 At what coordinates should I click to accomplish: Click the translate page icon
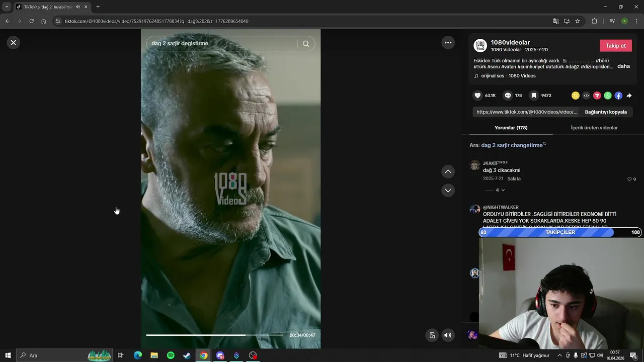pos(556,21)
